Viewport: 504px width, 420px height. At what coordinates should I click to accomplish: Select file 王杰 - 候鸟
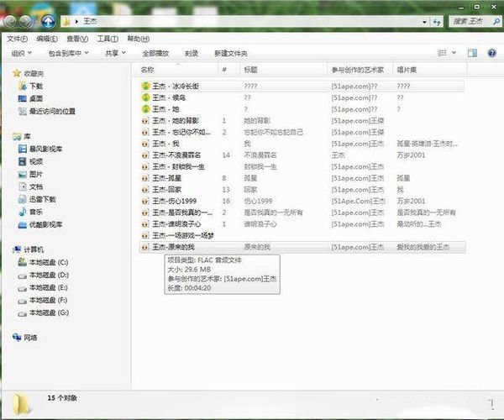169,97
